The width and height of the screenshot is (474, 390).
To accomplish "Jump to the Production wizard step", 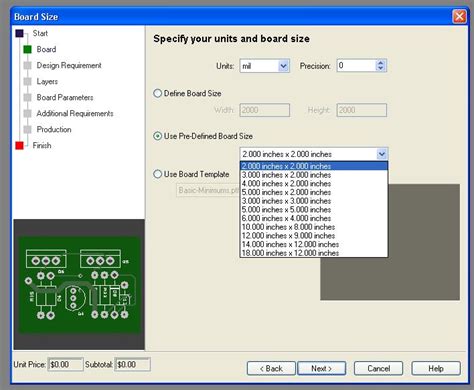I will [x=54, y=129].
